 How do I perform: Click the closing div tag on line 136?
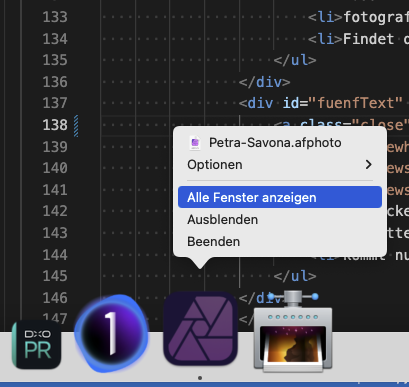tap(264, 82)
